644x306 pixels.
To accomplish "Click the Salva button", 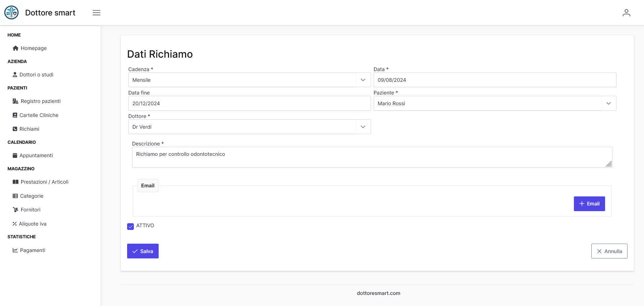I will pos(143,251).
